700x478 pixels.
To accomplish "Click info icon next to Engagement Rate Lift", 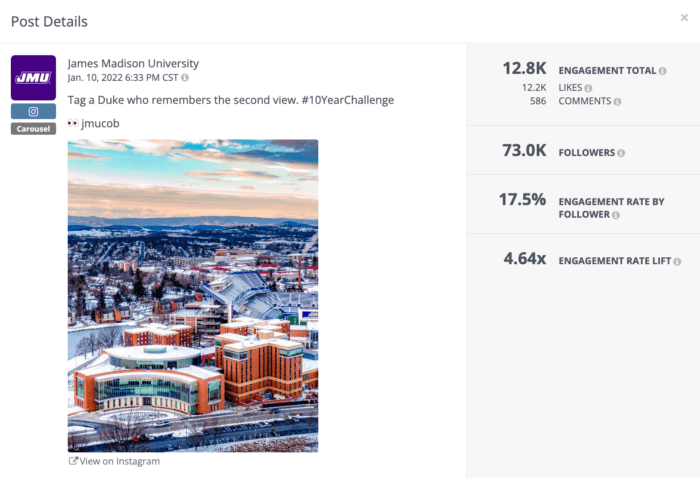I will pos(677,262).
